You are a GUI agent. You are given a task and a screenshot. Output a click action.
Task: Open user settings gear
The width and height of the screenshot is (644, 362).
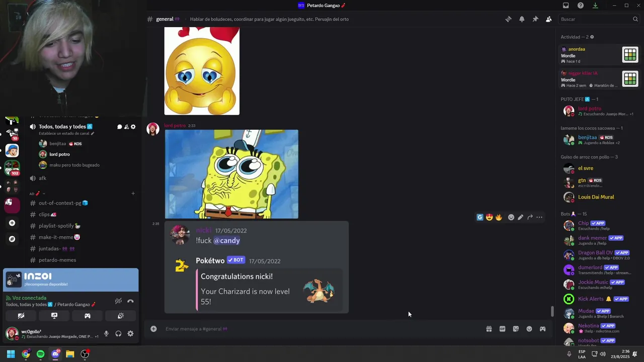(130, 333)
